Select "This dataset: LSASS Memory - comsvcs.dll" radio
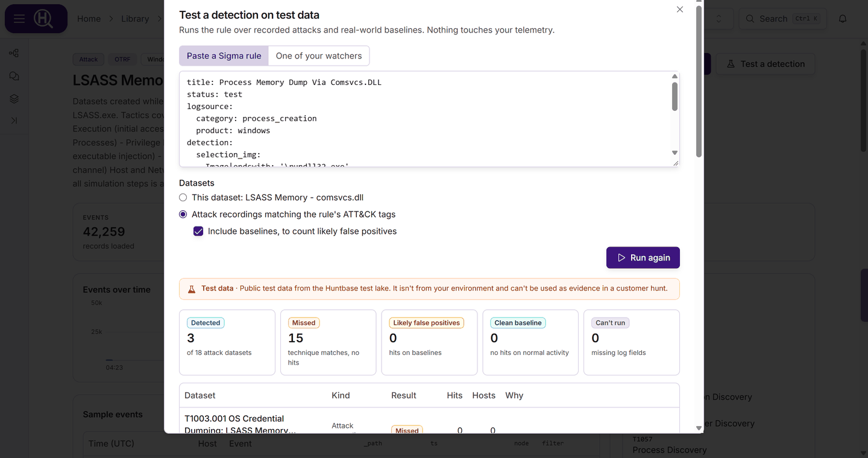This screenshot has height=458, width=868. [183, 197]
